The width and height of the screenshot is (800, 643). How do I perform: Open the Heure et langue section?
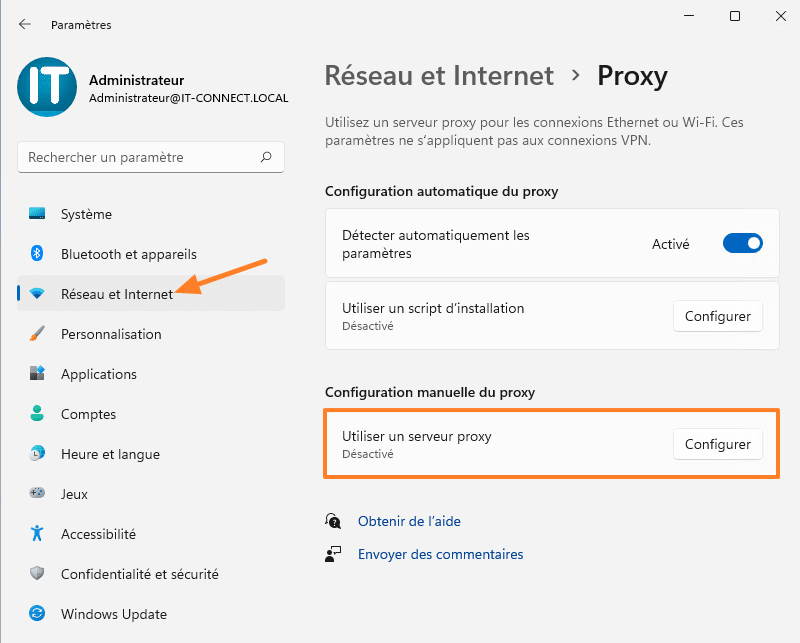tap(110, 454)
